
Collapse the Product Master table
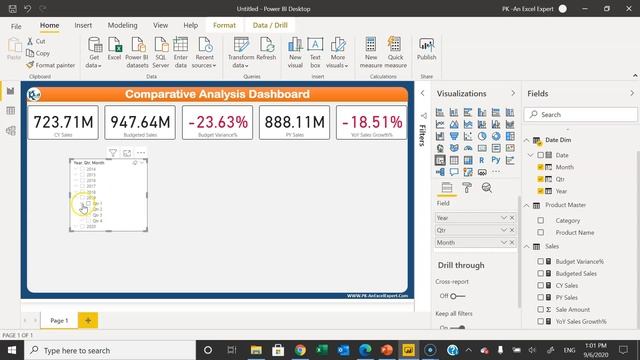[x=527, y=205]
